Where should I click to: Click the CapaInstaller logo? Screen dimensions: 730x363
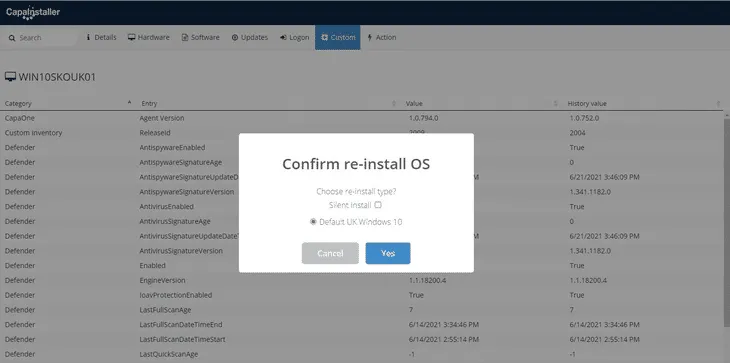pyautogui.click(x=33, y=13)
